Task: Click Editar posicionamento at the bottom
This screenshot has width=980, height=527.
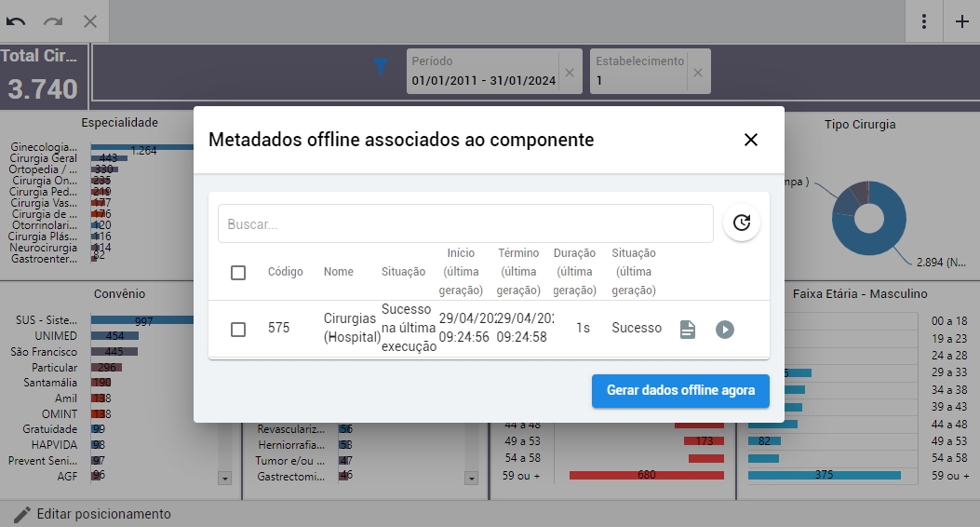Action: 91,514
